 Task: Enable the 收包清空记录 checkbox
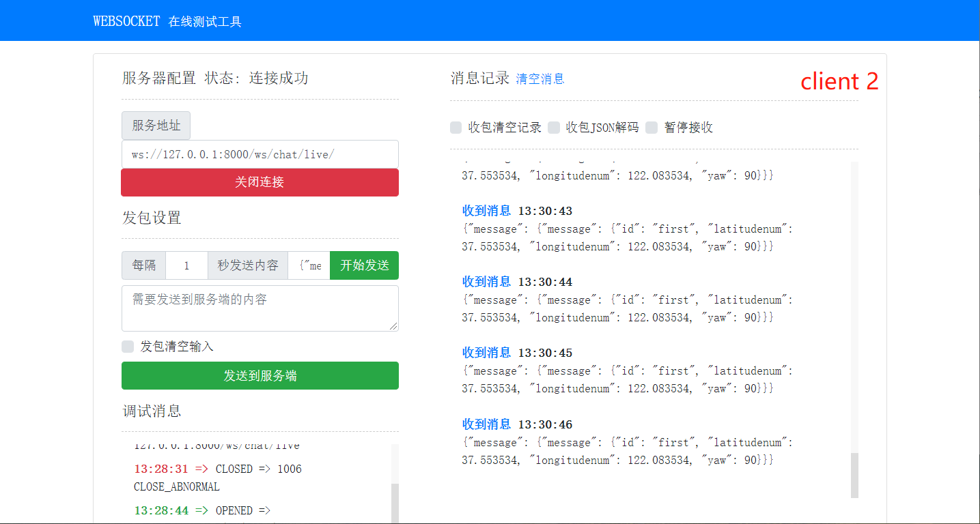click(456, 128)
